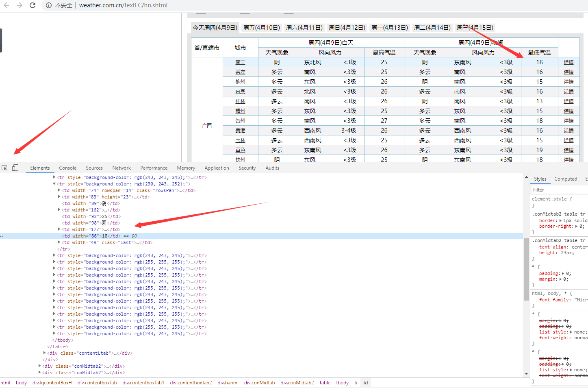This screenshot has width=588, height=388.
Task: Open the 桂林 city link
Action: (x=240, y=101)
